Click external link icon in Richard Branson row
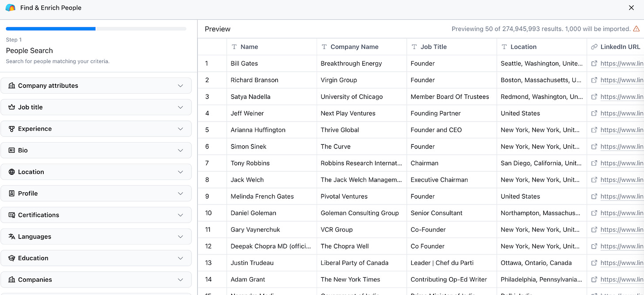 pos(594,80)
